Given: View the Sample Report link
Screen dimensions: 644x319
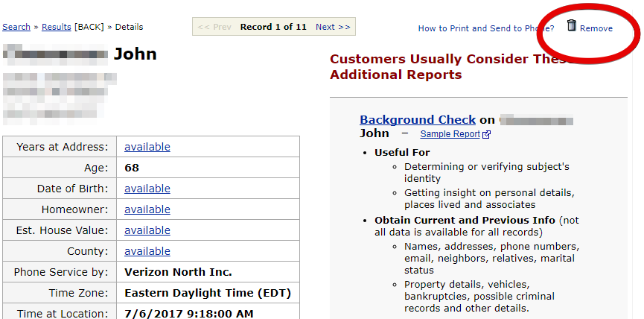Looking at the screenshot, I should 450,134.
